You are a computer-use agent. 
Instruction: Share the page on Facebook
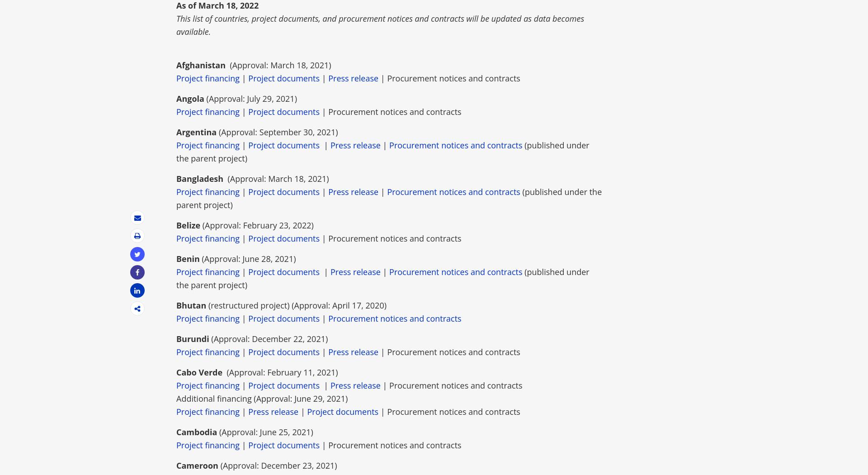coord(137,272)
